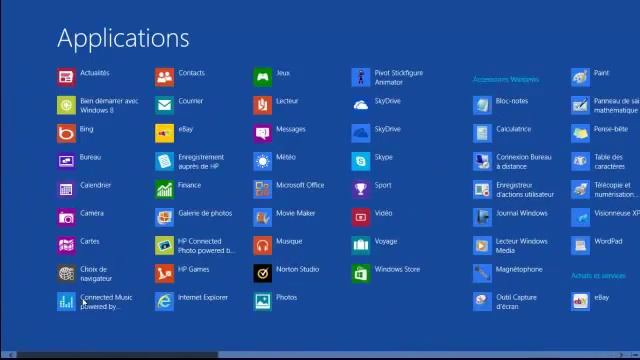Open the Calendrier app icon
This screenshot has height=360, width=640.
pos(66,189)
